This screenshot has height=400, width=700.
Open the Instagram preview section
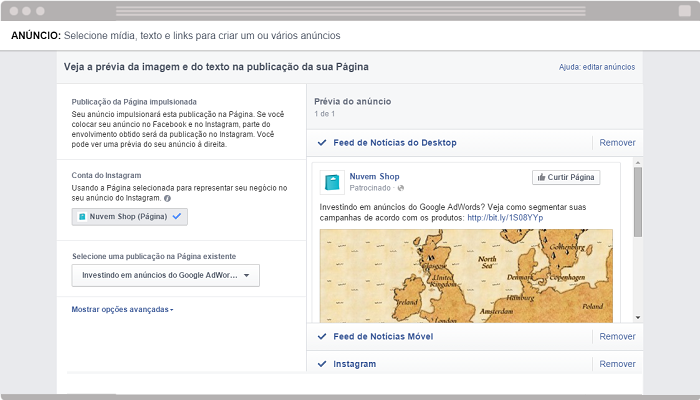354,364
